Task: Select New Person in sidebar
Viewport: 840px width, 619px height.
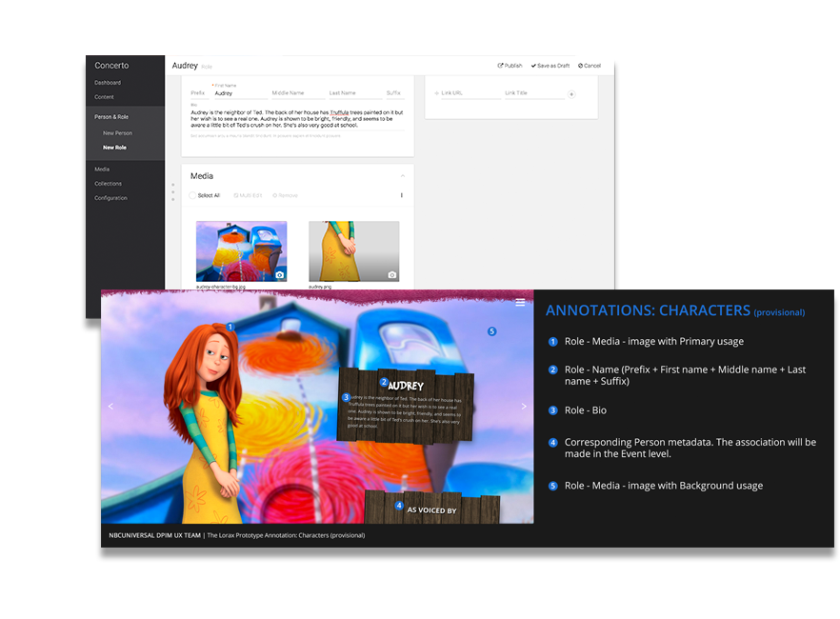Action: [x=117, y=133]
